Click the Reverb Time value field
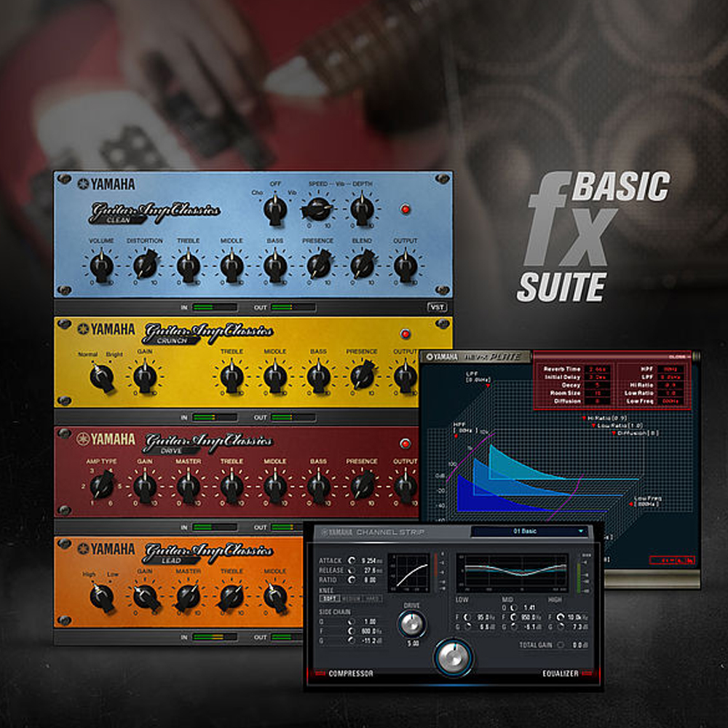Image resolution: width=728 pixels, height=728 pixels. 598,369
